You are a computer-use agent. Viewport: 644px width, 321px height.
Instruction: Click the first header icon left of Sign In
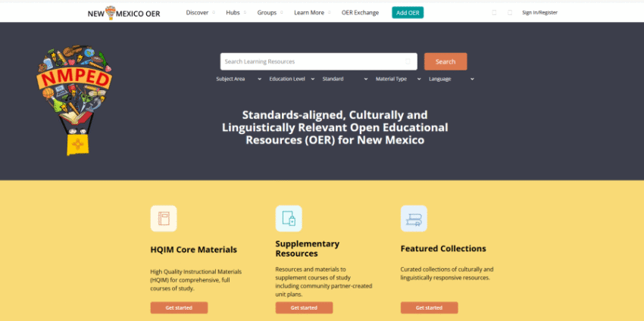click(495, 12)
